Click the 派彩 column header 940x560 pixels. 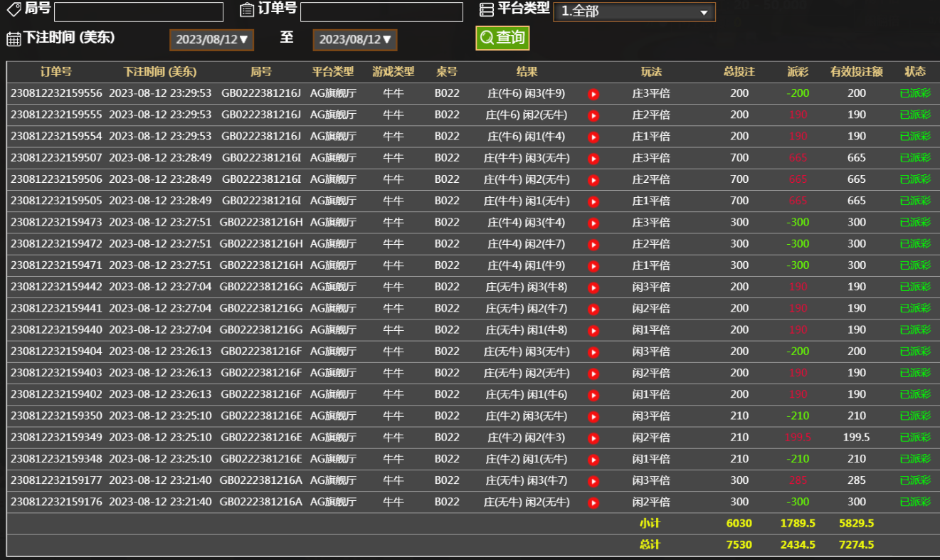798,72
